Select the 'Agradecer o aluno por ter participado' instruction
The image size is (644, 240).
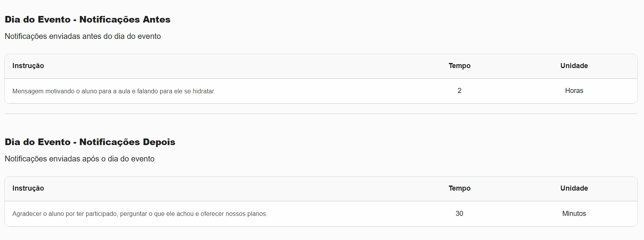(x=140, y=214)
